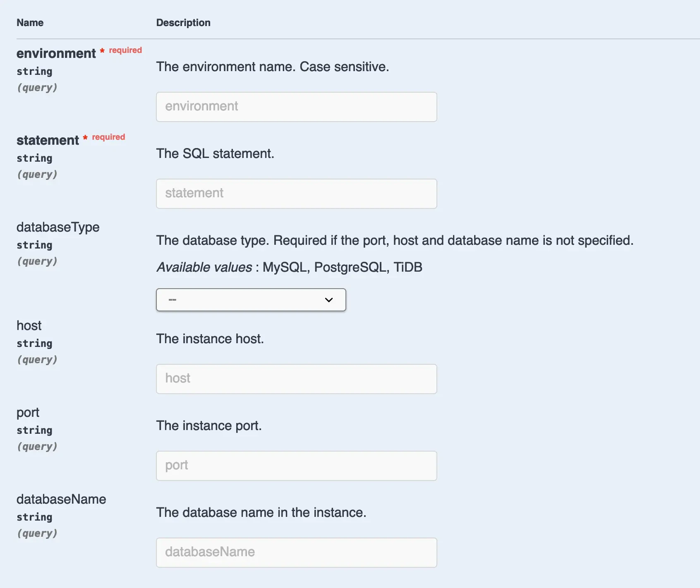This screenshot has height=588, width=700.
Task: Click the port input field
Action: (x=296, y=465)
